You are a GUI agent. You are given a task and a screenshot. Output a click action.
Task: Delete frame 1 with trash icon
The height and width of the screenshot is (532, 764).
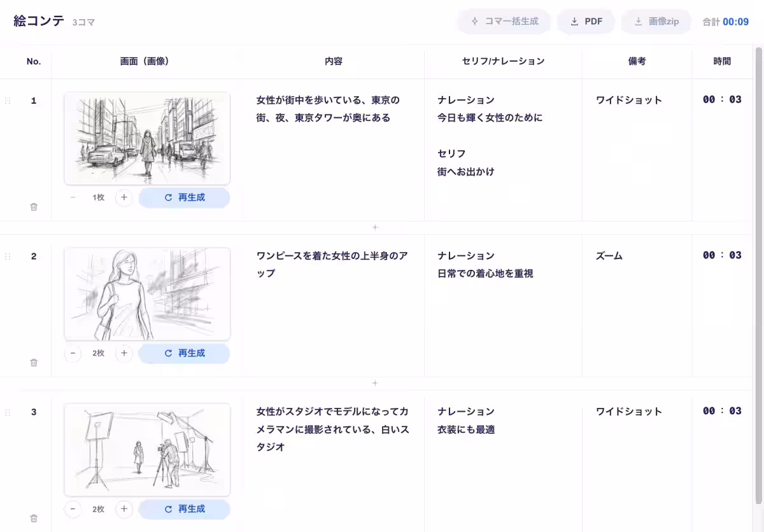click(34, 207)
